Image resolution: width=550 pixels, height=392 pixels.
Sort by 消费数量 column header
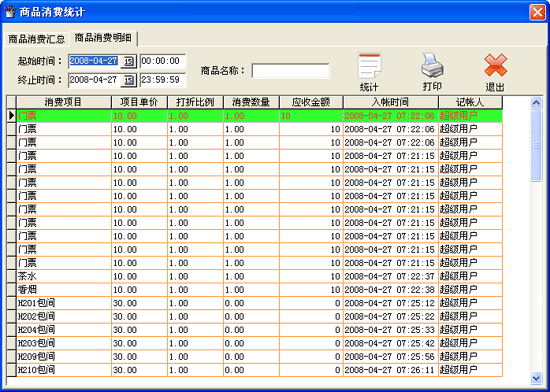pyautogui.click(x=251, y=102)
